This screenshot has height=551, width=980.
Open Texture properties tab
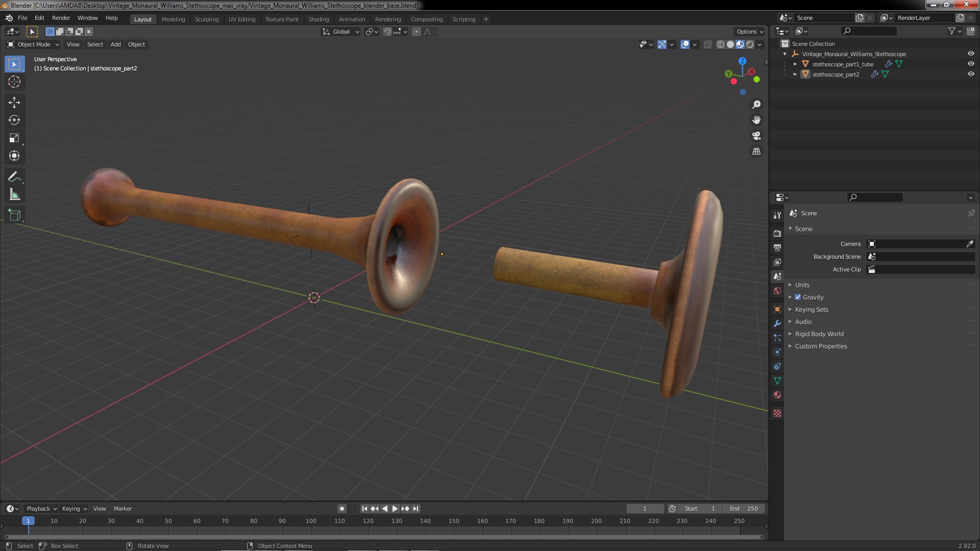(777, 413)
